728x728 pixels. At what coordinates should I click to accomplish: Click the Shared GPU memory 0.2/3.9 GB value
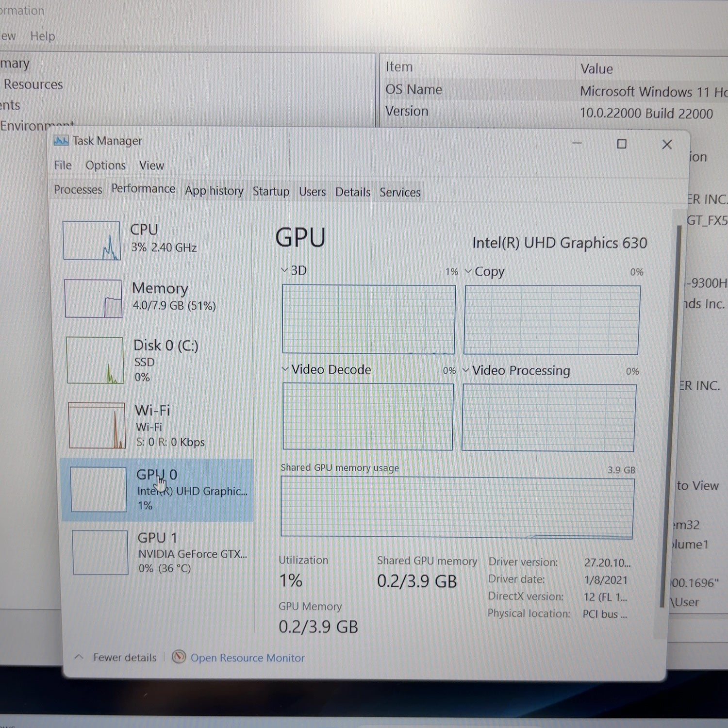tap(417, 581)
